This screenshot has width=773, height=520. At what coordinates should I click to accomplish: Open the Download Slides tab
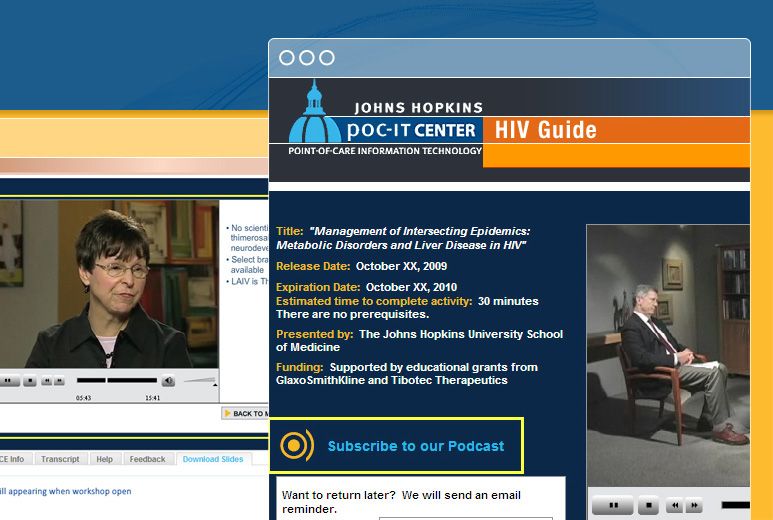tap(213, 459)
